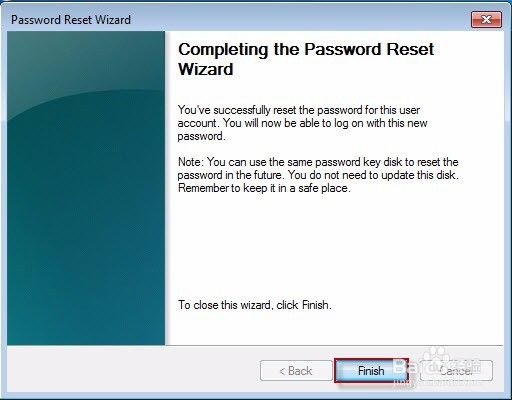Screen dimensions: 512x400
Task: Click the "Note:" label in the message
Action: (190, 162)
